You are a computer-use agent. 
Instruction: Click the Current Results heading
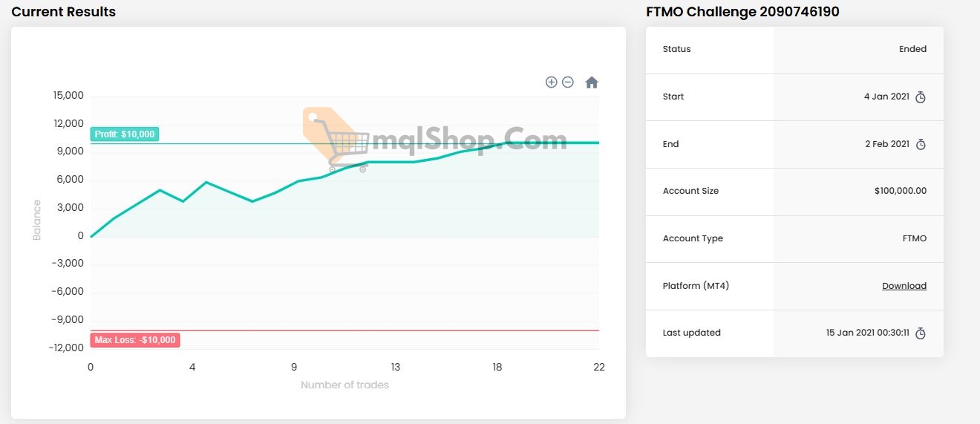click(x=64, y=12)
